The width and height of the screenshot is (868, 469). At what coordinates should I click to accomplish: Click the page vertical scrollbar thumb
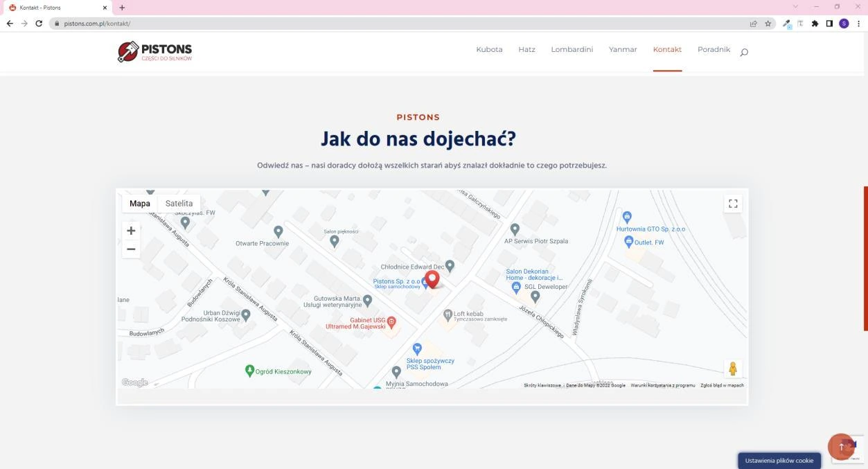pos(865,258)
